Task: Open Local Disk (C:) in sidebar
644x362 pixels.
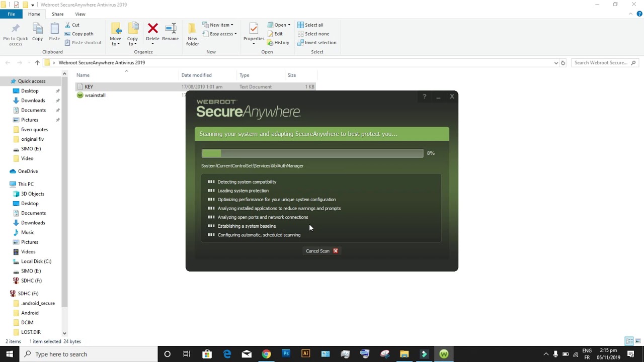Action: [36, 261]
